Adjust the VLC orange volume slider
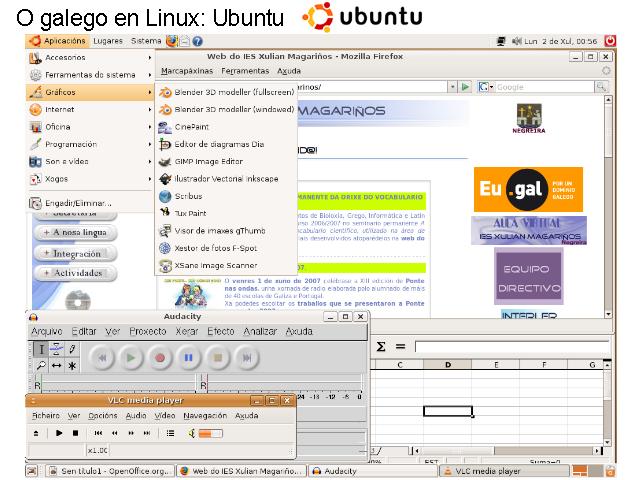Image resolution: width=640 pixels, height=480 pixels. coord(210,433)
